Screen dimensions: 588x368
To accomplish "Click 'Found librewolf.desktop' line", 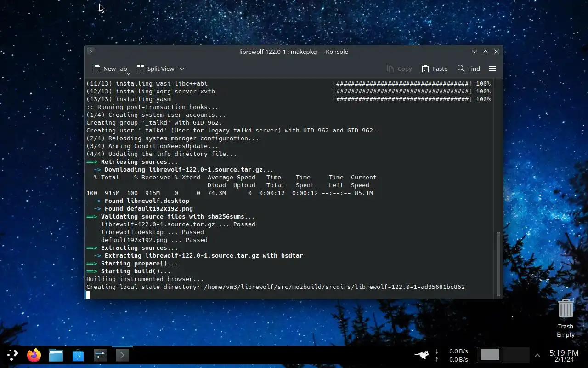I will [x=141, y=201].
